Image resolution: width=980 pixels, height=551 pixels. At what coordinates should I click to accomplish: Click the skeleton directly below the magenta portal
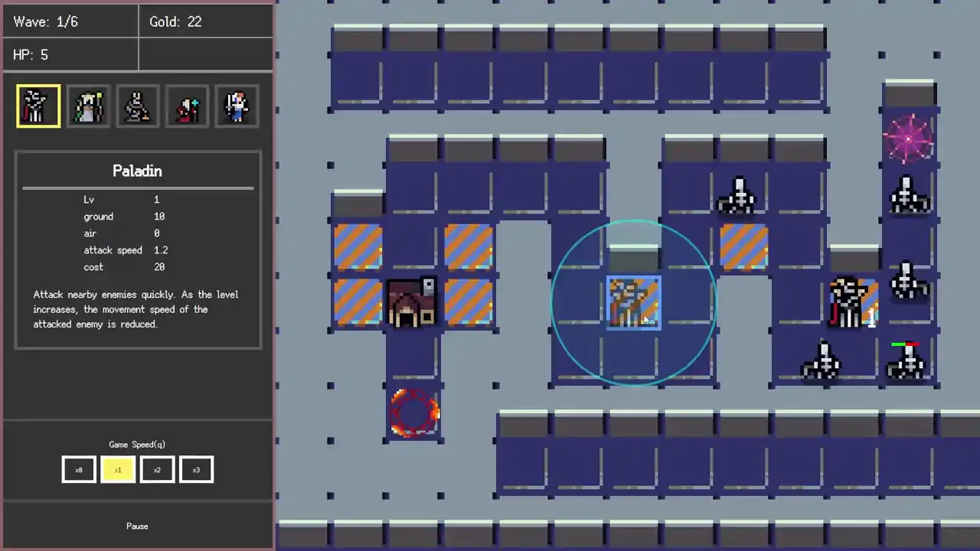(x=909, y=194)
